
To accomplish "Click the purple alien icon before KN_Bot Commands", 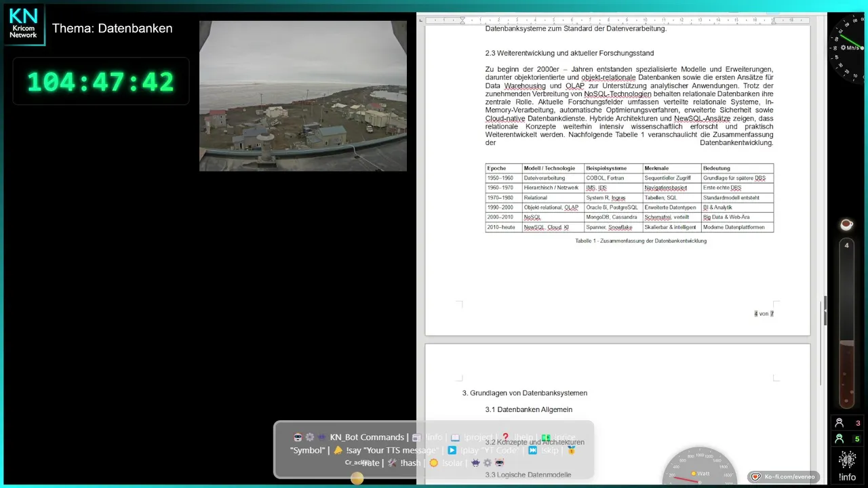I will click(322, 437).
